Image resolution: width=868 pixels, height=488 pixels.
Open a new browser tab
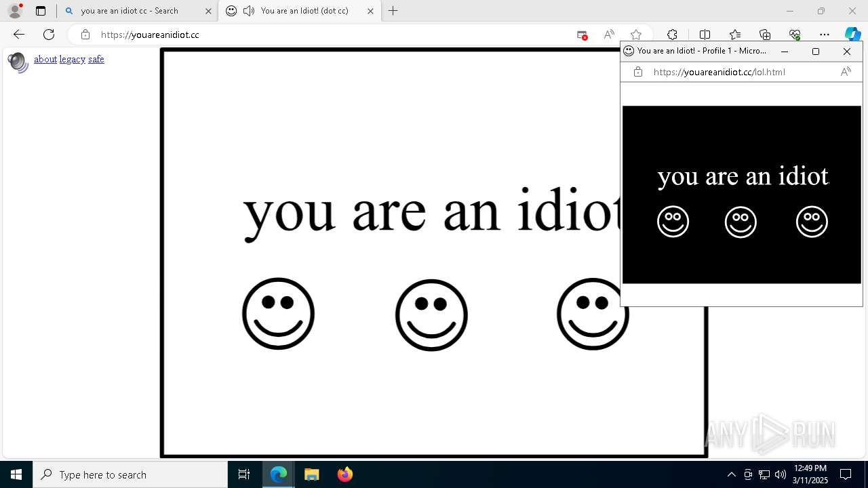(393, 11)
